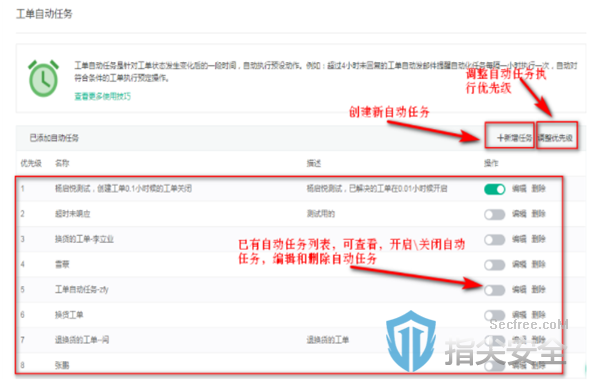596x385 pixels.
Task: Click the green alarm clock icon
Action: (43, 78)
